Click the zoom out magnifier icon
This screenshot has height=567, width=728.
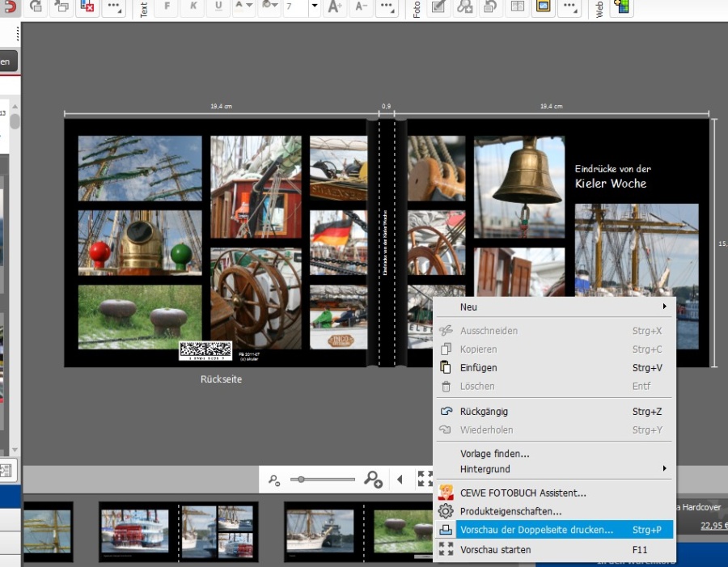point(274,480)
